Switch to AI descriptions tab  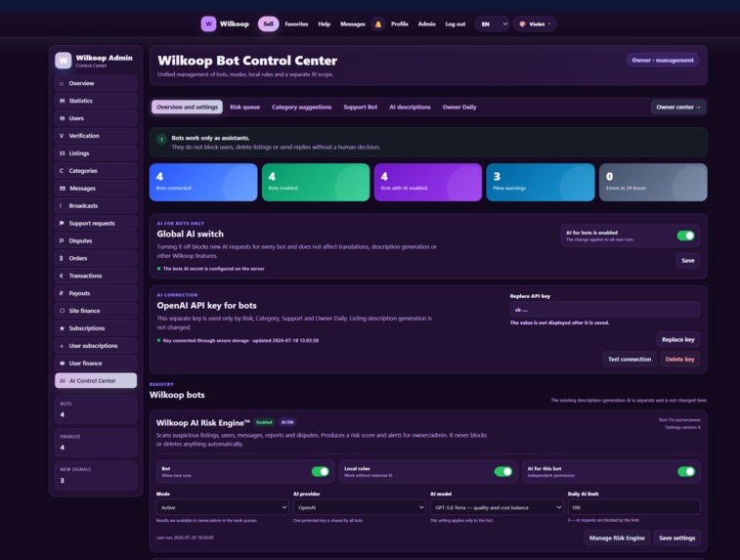[x=410, y=108]
